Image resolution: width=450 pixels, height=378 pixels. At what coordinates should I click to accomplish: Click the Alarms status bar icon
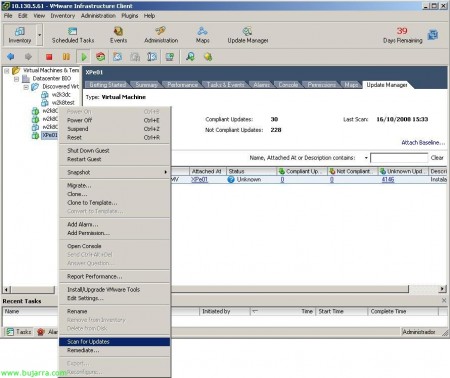tap(41, 332)
